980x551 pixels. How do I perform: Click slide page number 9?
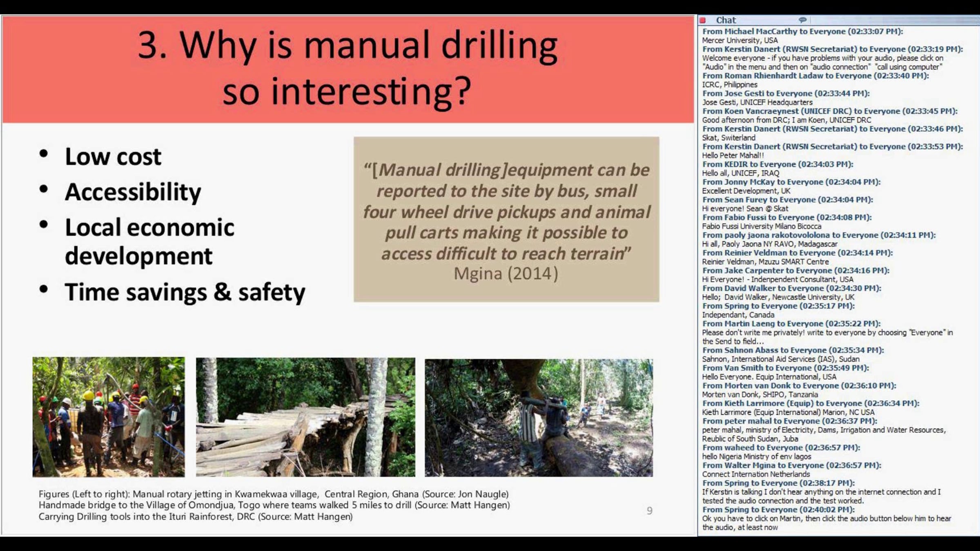(649, 511)
